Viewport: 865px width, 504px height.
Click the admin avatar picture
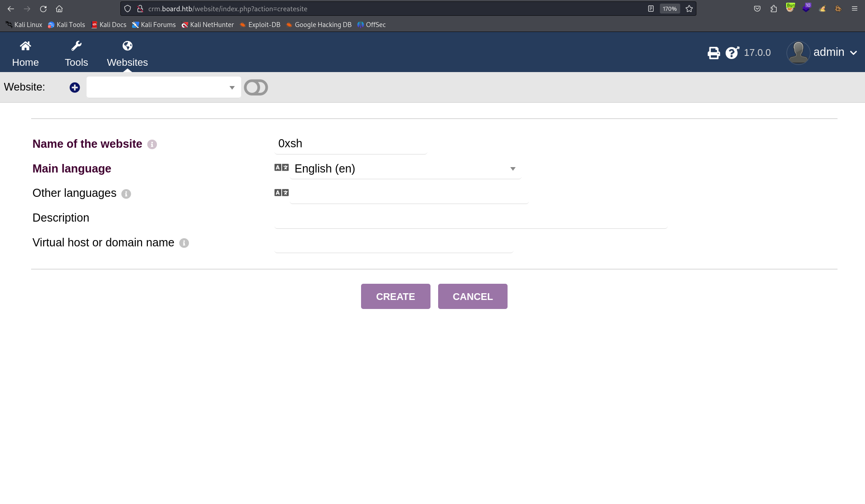point(798,53)
